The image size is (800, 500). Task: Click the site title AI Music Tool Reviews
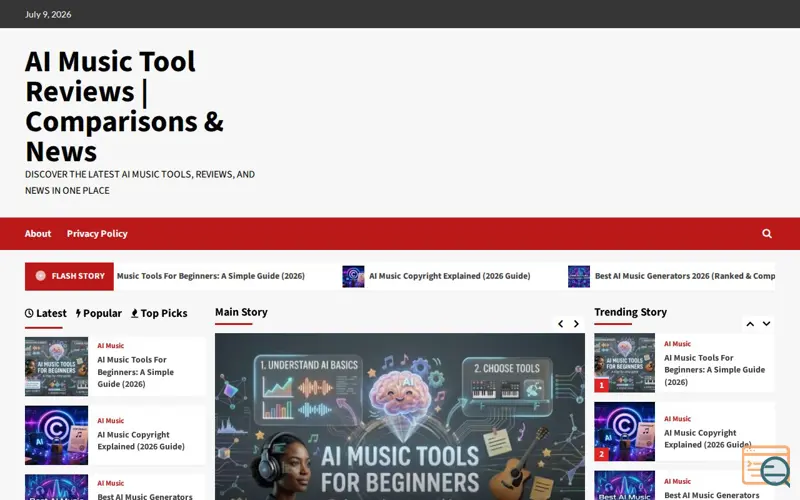click(x=124, y=106)
